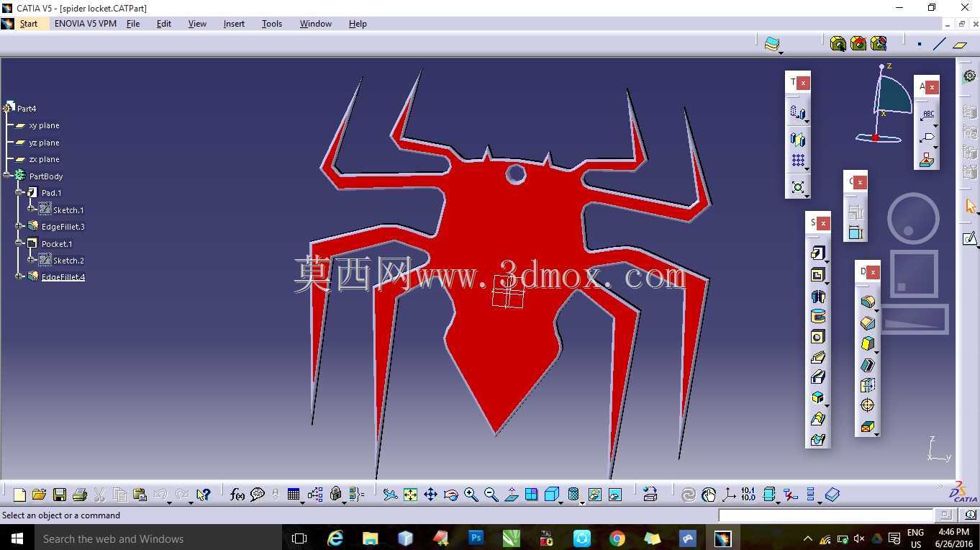Click the power input command field
The image size is (980, 550).
coord(825,515)
